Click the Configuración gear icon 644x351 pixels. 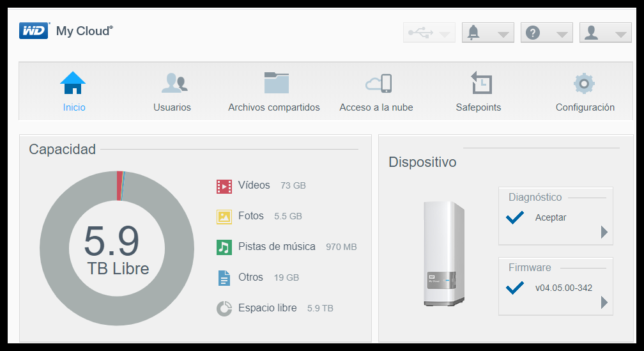[584, 83]
